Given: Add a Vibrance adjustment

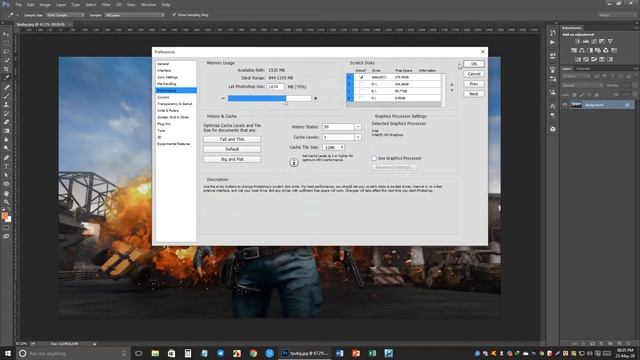Looking at the screenshot, I should [x=610, y=42].
